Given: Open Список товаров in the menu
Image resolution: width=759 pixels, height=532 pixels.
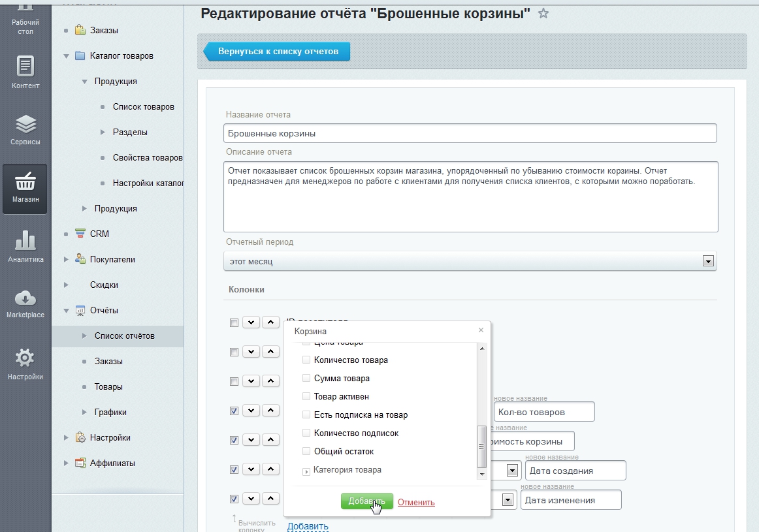Looking at the screenshot, I should pyautogui.click(x=143, y=107).
